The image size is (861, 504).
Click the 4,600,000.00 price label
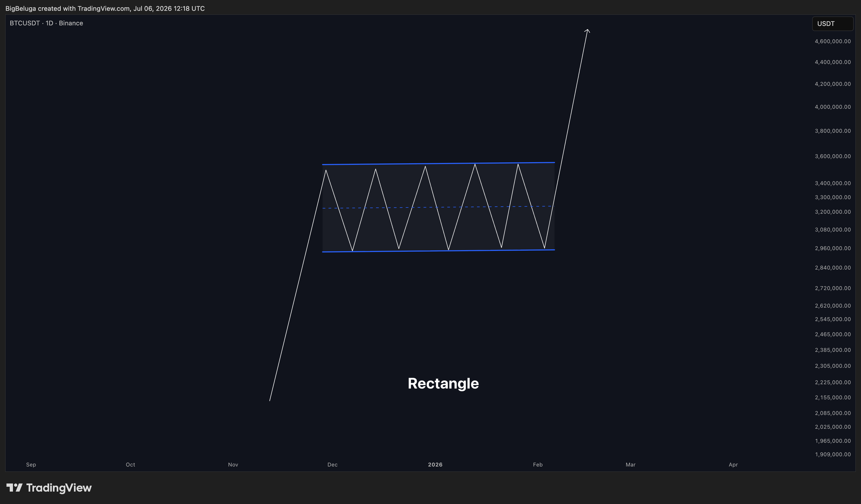point(833,41)
